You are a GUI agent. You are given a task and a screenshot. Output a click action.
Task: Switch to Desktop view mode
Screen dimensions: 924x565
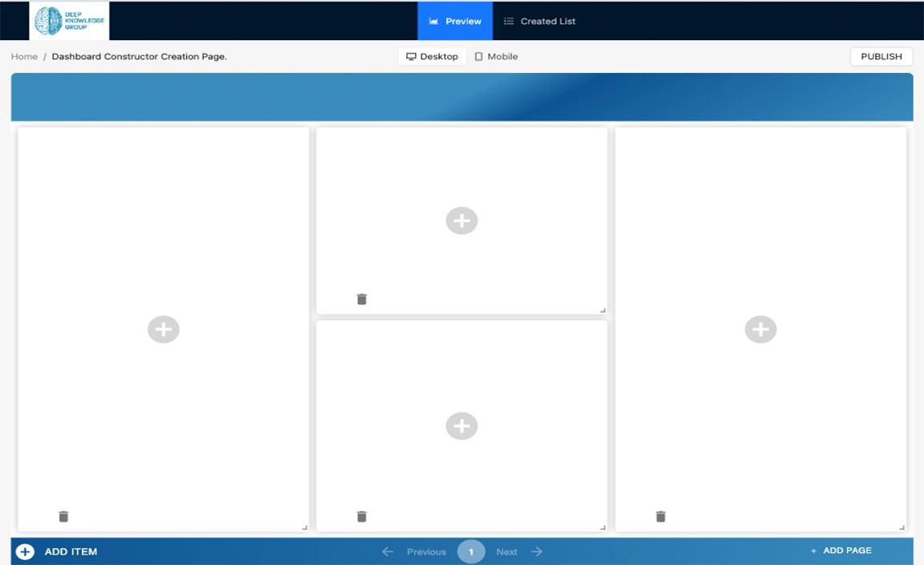coord(432,57)
